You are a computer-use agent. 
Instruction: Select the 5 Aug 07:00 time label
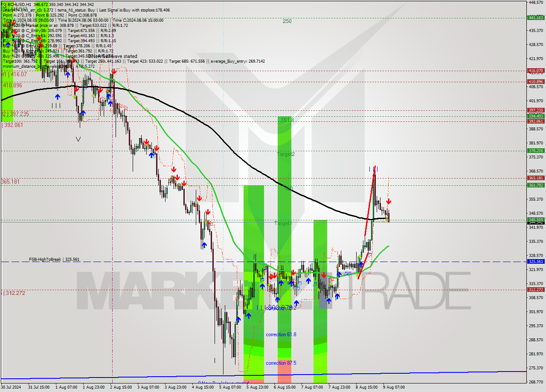click(x=230, y=387)
